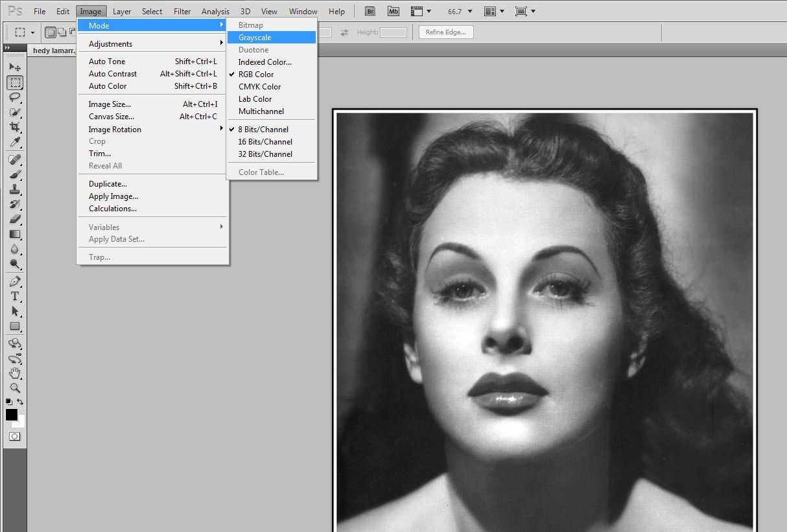The height and width of the screenshot is (532, 787).
Task: Click the black foreground color swatch
Action: pyautogui.click(x=12, y=415)
